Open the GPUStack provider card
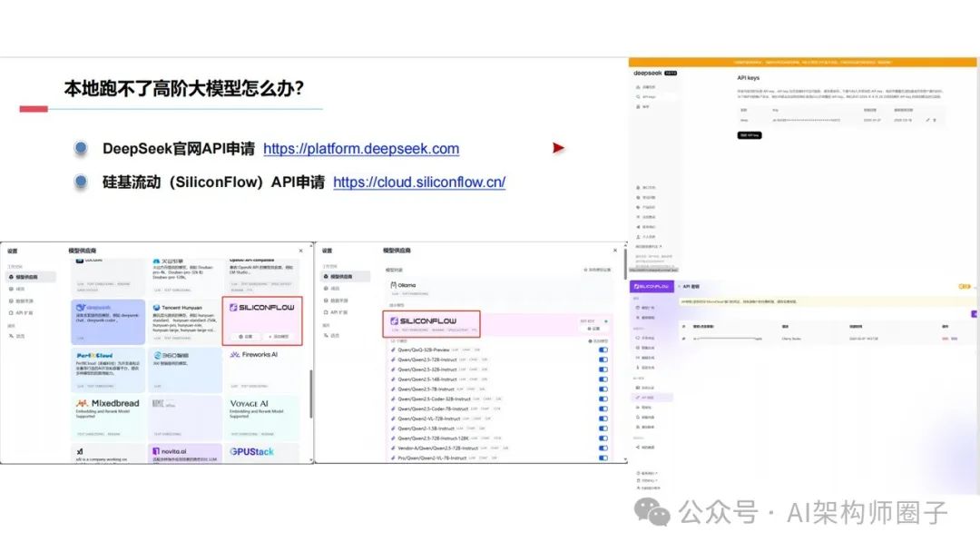Image resolution: width=980 pixels, height=552 pixels. 261,453
